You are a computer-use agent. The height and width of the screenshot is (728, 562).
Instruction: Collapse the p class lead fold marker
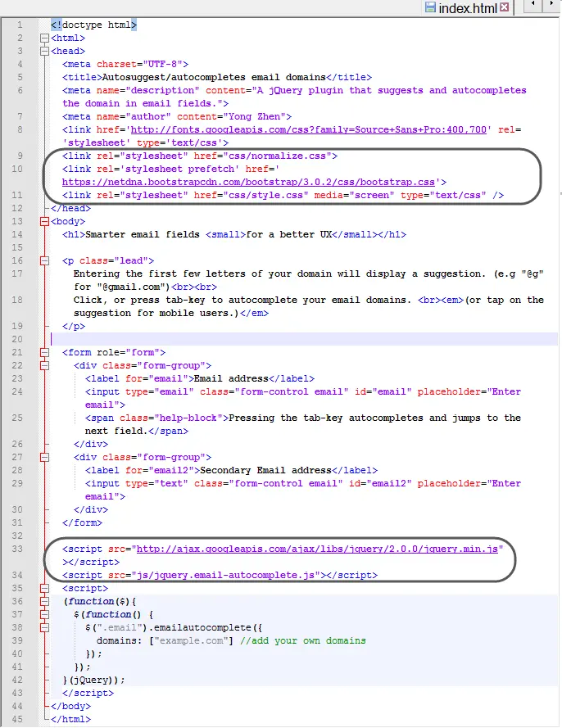pos(44,261)
